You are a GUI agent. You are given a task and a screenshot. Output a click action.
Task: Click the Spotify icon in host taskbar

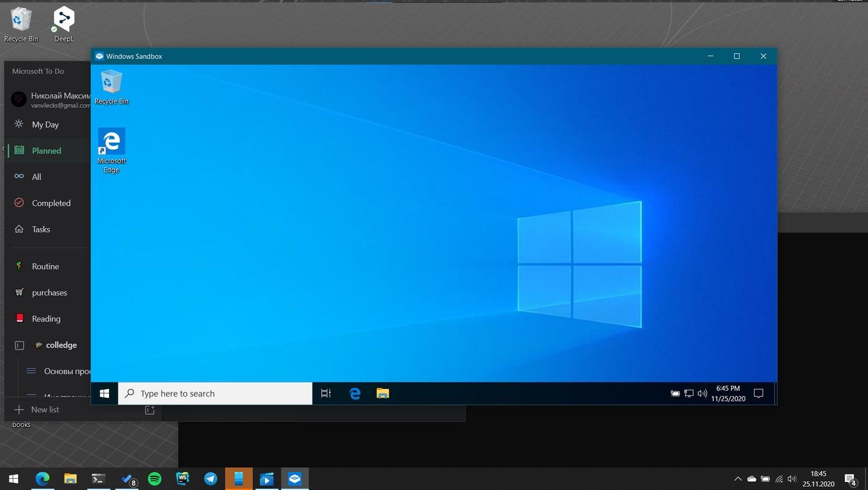[154, 479]
